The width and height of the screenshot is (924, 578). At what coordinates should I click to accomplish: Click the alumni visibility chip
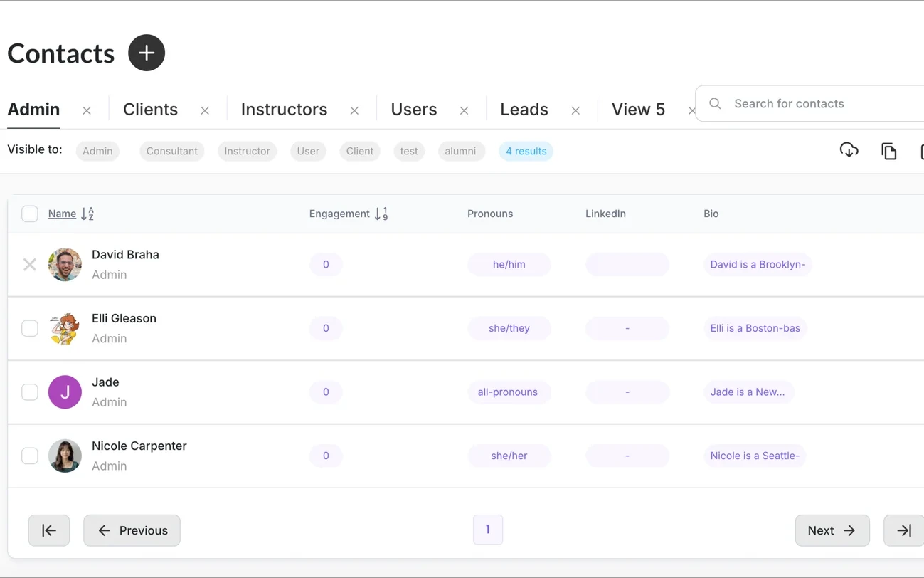[x=461, y=151]
